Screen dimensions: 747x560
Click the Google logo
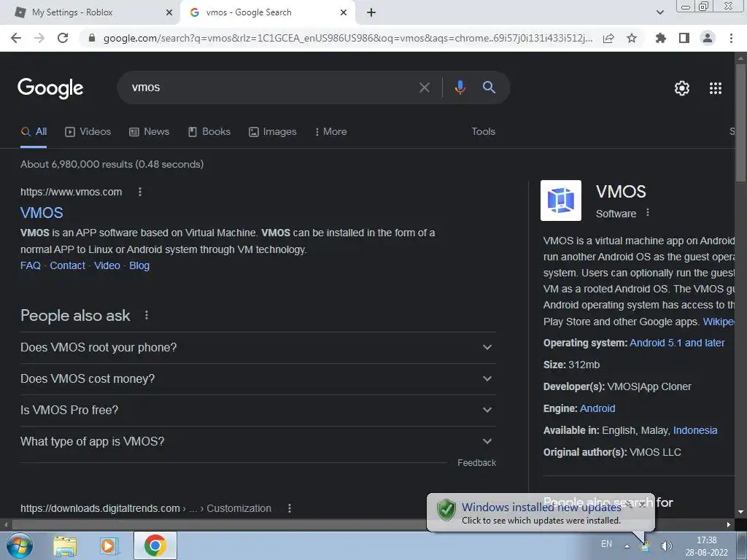point(50,88)
